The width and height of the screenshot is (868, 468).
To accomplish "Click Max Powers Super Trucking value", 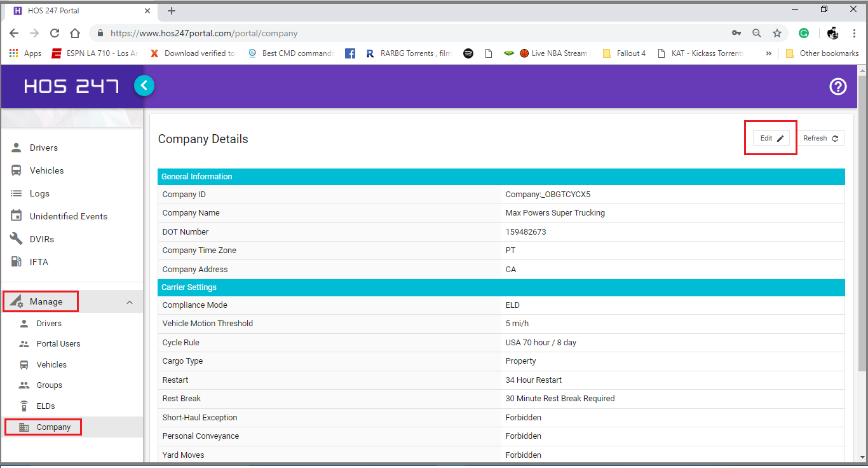I will pyautogui.click(x=555, y=213).
